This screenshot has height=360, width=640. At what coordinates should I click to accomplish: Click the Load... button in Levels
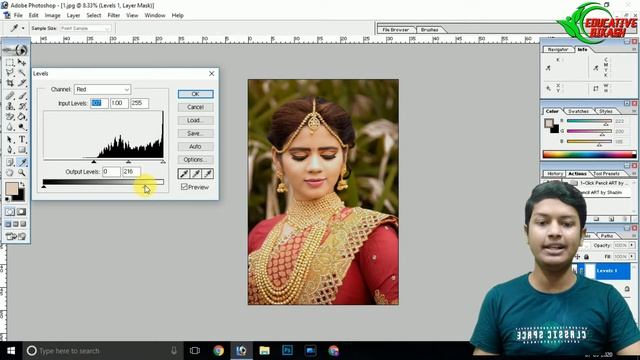pyautogui.click(x=195, y=120)
